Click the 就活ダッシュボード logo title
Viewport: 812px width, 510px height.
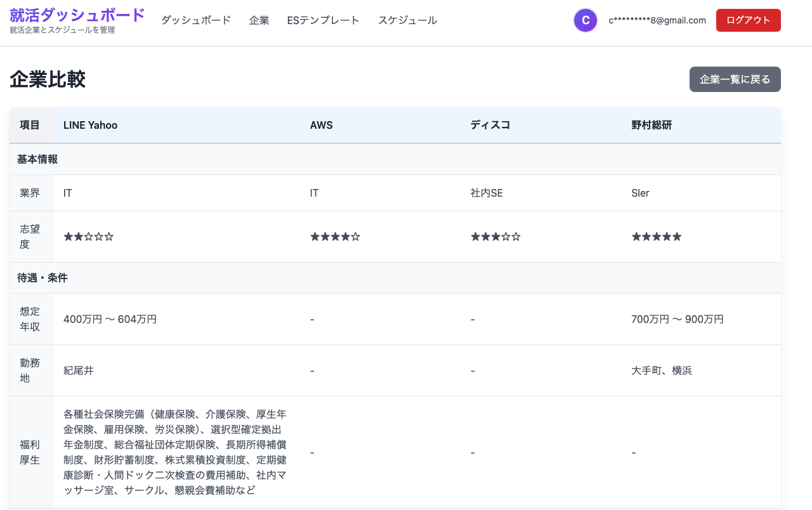pyautogui.click(x=77, y=15)
